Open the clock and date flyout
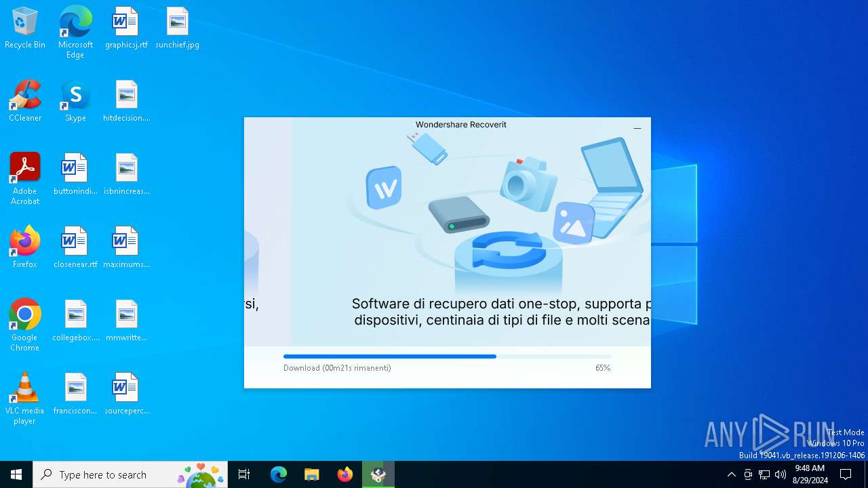The width and height of the screenshot is (868, 488). 810,474
